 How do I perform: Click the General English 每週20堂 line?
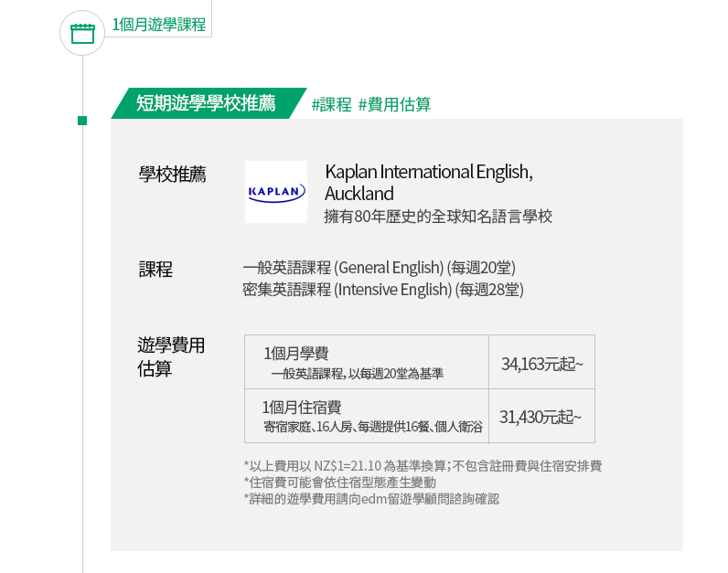[x=379, y=268]
